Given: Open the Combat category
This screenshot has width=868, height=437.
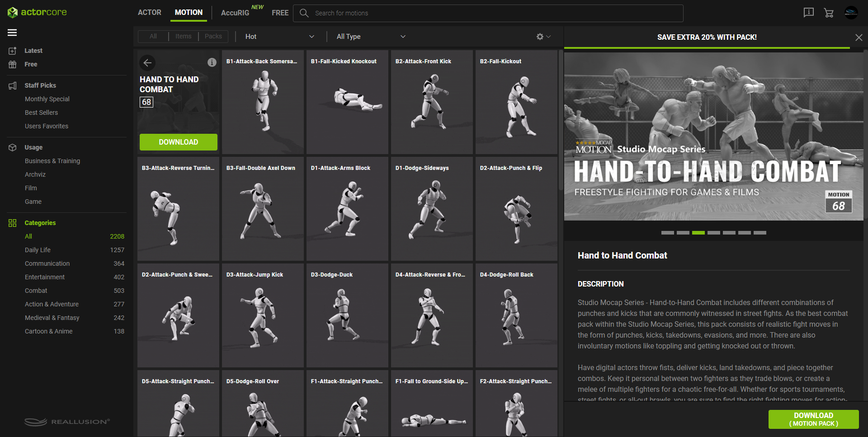Looking at the screenshot, I should (x=36, y=291).
